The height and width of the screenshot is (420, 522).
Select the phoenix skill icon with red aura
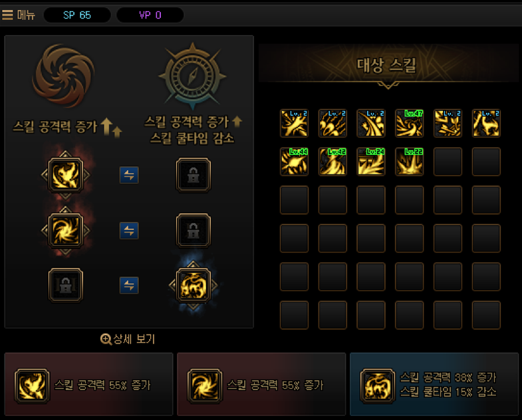pyautogui.click(x=66, y=175)
